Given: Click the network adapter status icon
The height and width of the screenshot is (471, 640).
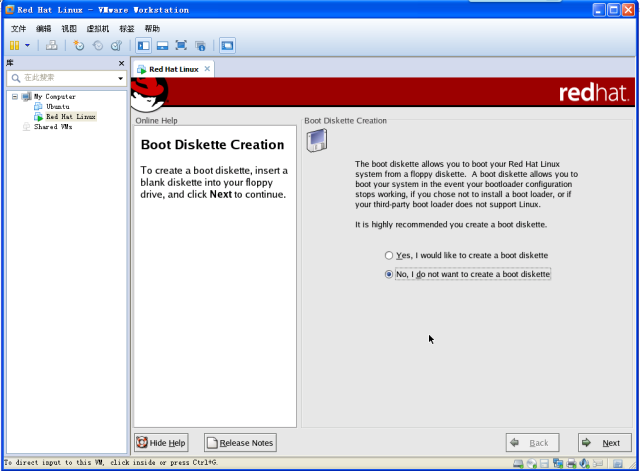Looking at the screenshot, I should [558, 464].
